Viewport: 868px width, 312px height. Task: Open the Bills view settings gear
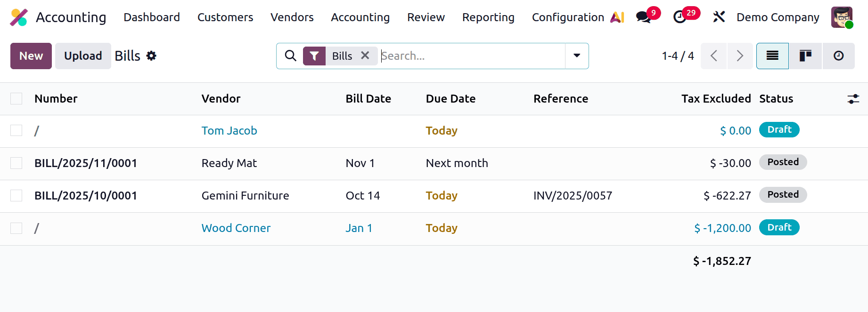pyautogui.click(x=151, y=56)
